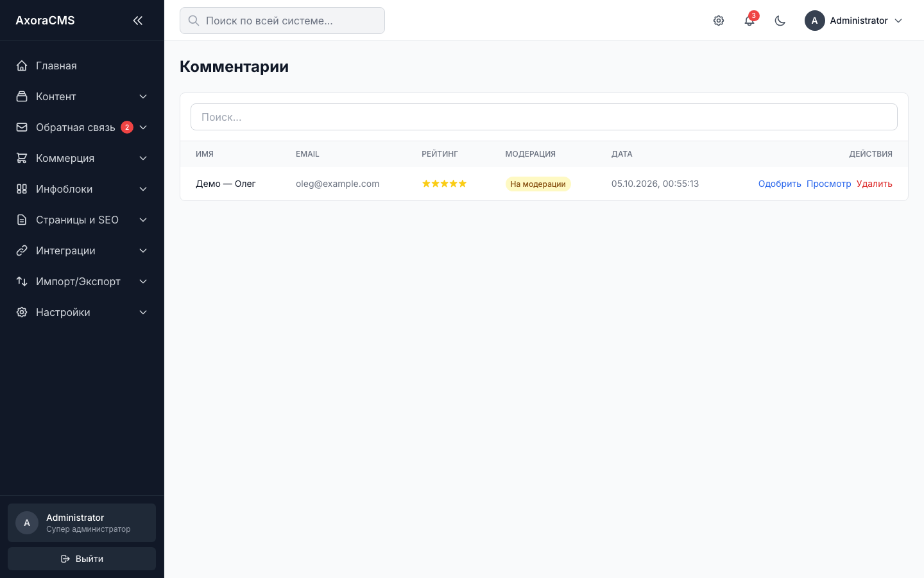Click the На модерации status badge
This screenshot has height=578, width=924.
point(538,184)
